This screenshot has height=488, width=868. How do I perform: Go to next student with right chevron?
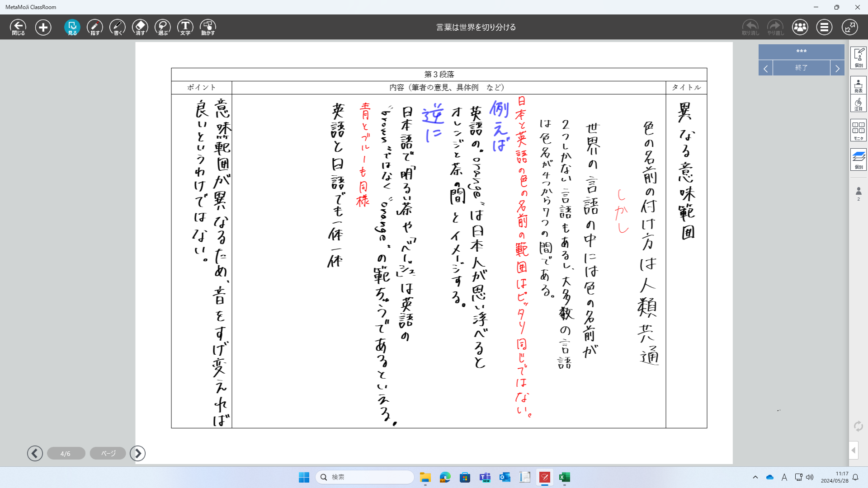click(837, 68)
